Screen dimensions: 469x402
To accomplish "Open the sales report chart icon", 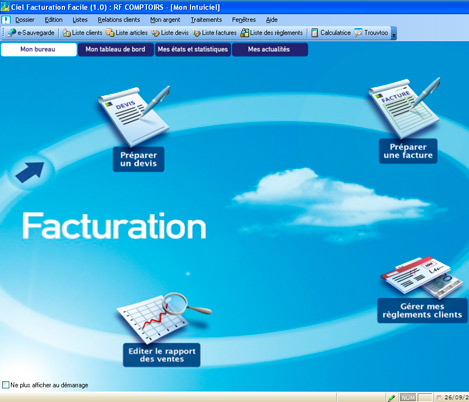I will click(x=163, y=318).
